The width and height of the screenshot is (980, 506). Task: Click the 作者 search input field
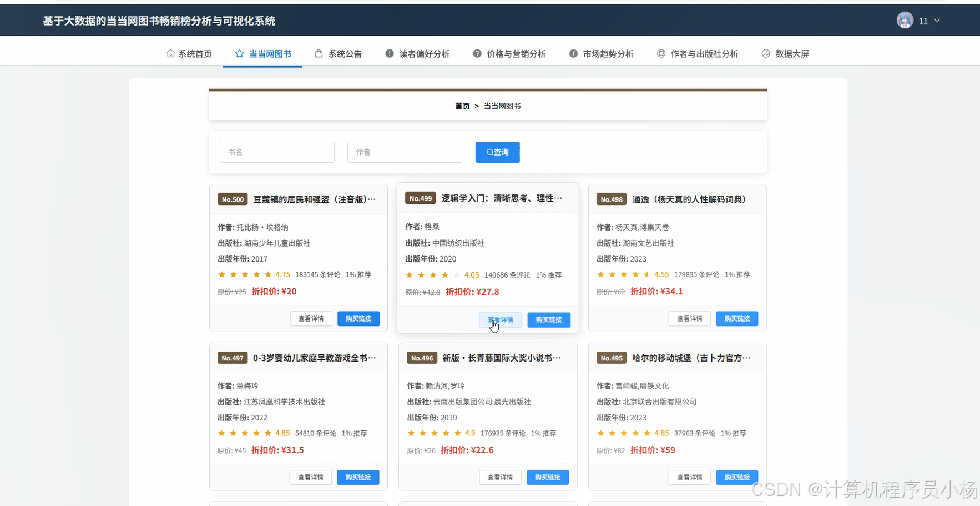(x=405, y=152)
